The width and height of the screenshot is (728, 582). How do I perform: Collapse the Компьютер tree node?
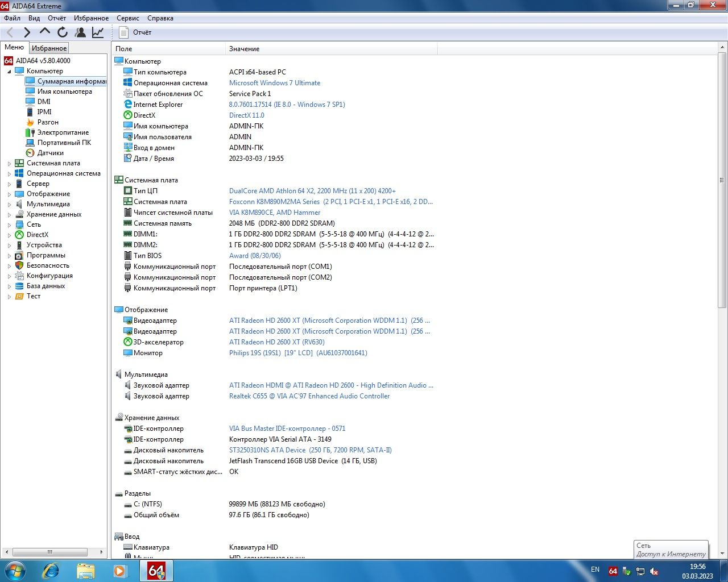[9, 72]
